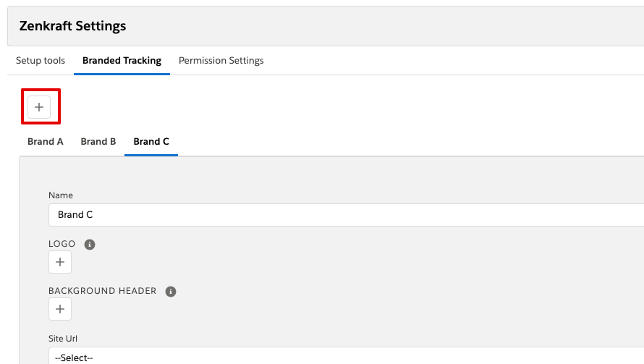Viewport: 644px width, 364px height.
Task: Add a new brand with the plus button
Action: click(x=39, y=107)
